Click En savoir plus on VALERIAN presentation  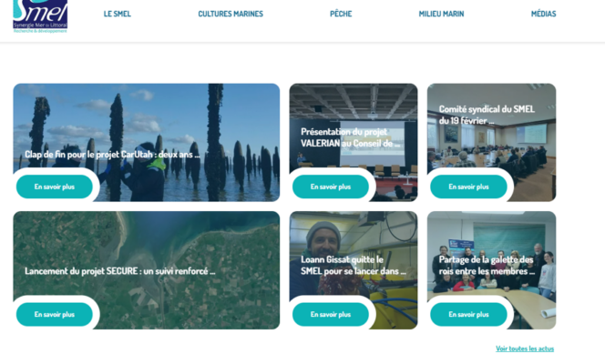(x=331, y=187)
